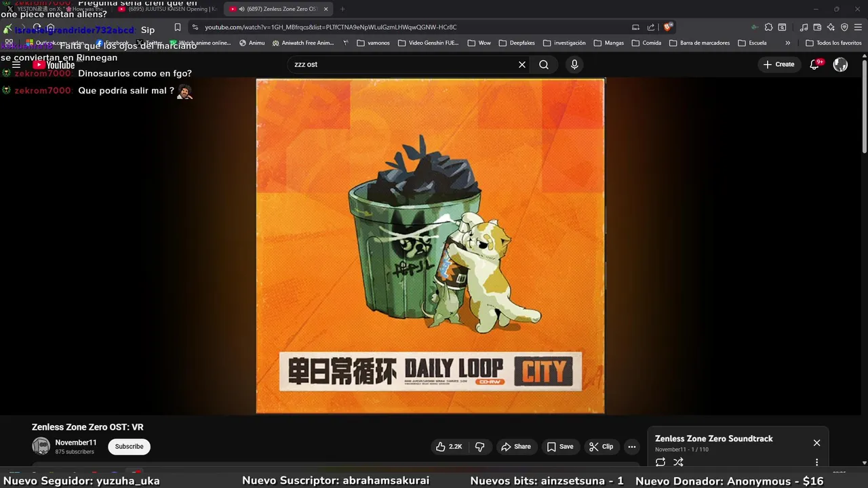Open the 'investigación' bookmark folder
Viewport: 868px width, 488px height.
(564, 43)
